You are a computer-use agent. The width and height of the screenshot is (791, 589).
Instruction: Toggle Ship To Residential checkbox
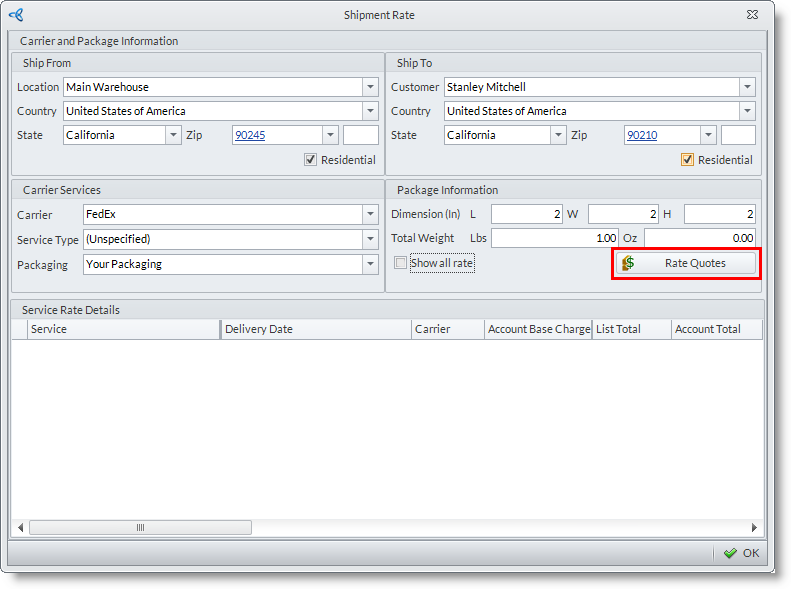[687, 160]
